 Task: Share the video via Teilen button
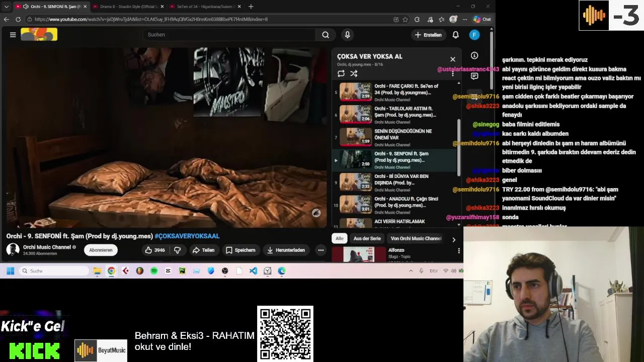[x=203, y=250]
